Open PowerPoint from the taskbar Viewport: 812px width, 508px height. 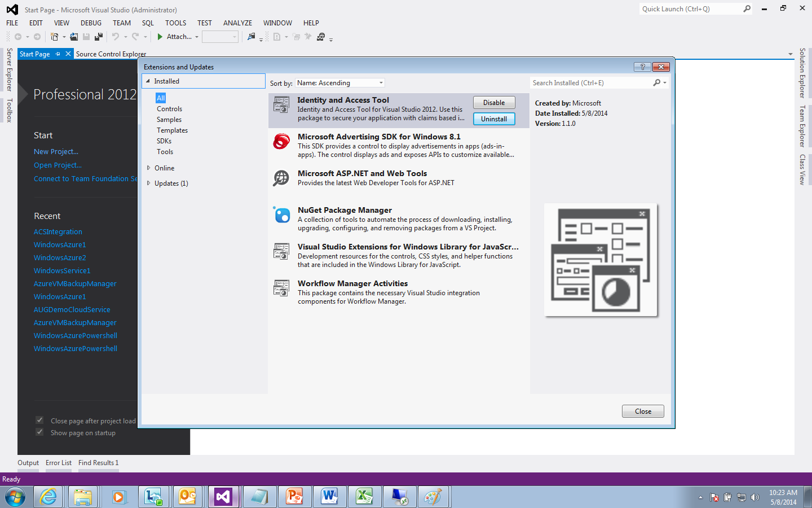[294, 497]
